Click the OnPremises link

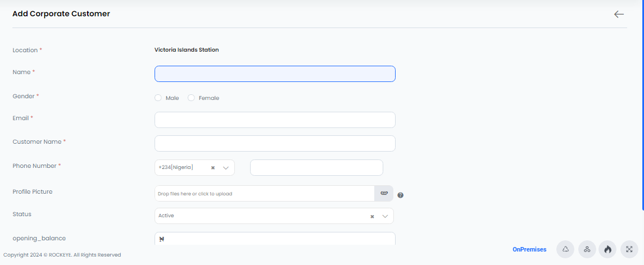[529, 249]
